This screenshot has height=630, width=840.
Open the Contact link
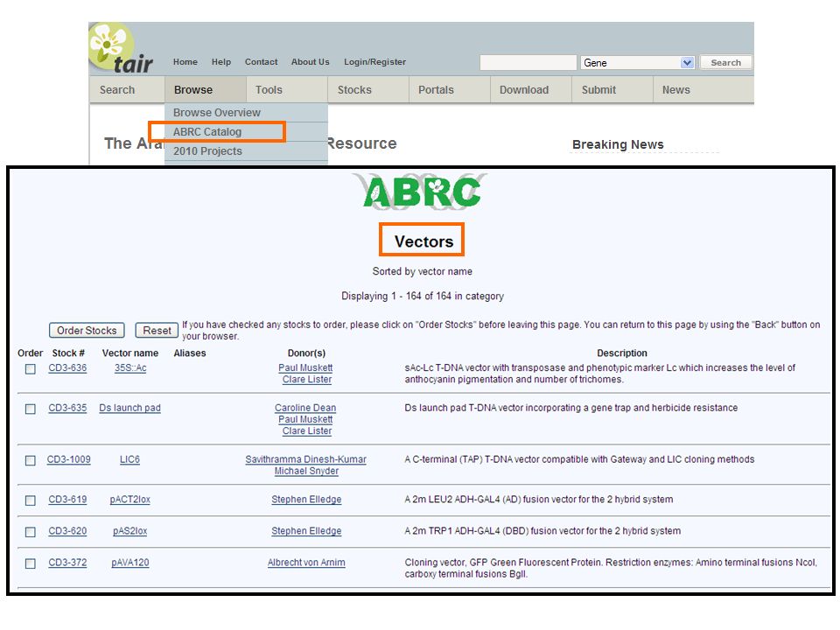pos(262,61)
